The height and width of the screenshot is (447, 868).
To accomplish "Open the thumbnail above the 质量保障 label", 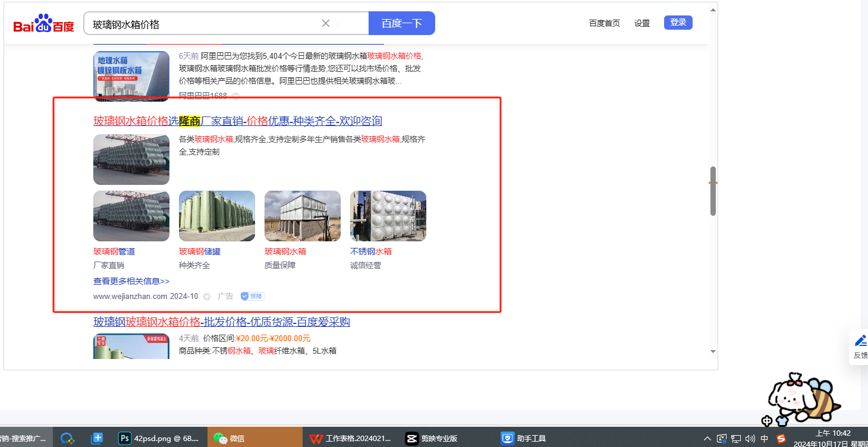I will click(303, 216).
